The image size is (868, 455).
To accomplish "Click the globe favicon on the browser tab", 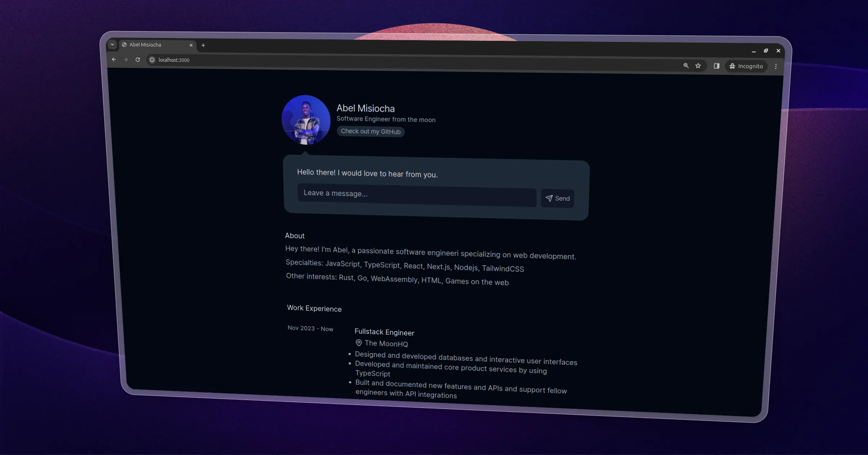I will (124, 44).
